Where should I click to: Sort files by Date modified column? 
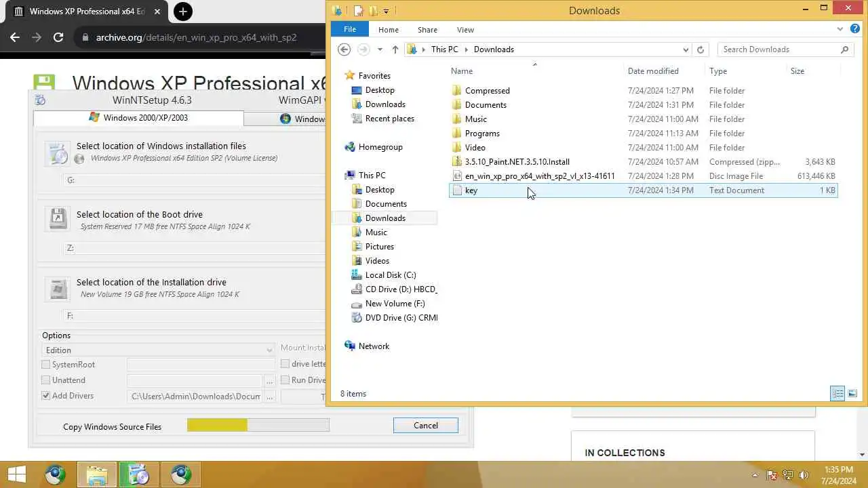[653, 71]
